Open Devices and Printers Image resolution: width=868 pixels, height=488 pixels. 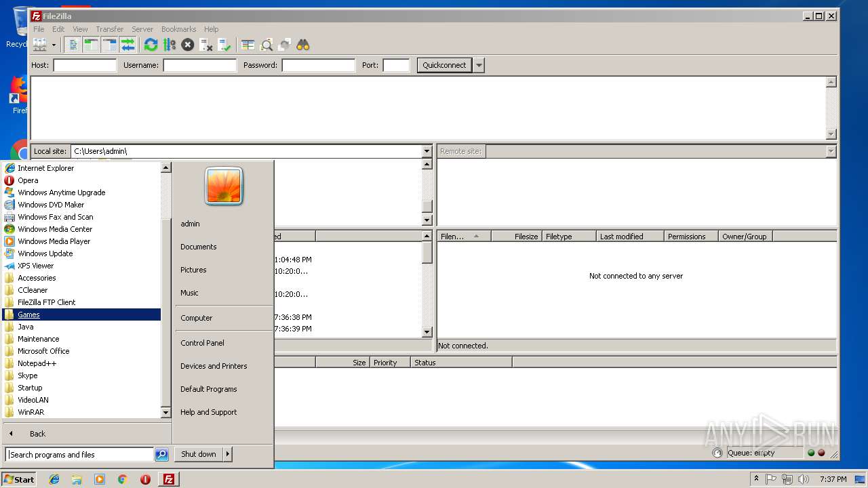pos(224,366)
